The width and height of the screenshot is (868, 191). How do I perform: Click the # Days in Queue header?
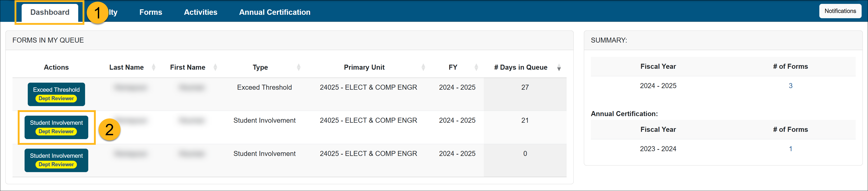tap(521, 67)
